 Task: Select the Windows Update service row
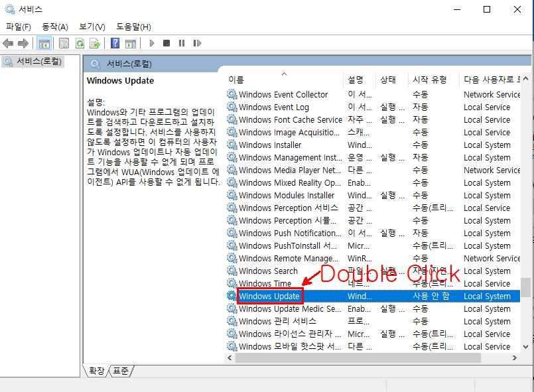click(x=373, y=296)
